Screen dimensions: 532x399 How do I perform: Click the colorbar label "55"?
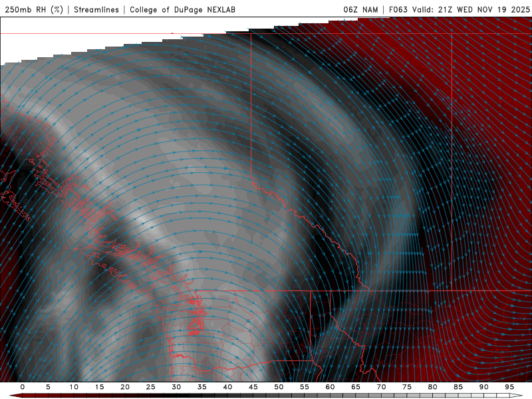(305, 387)
